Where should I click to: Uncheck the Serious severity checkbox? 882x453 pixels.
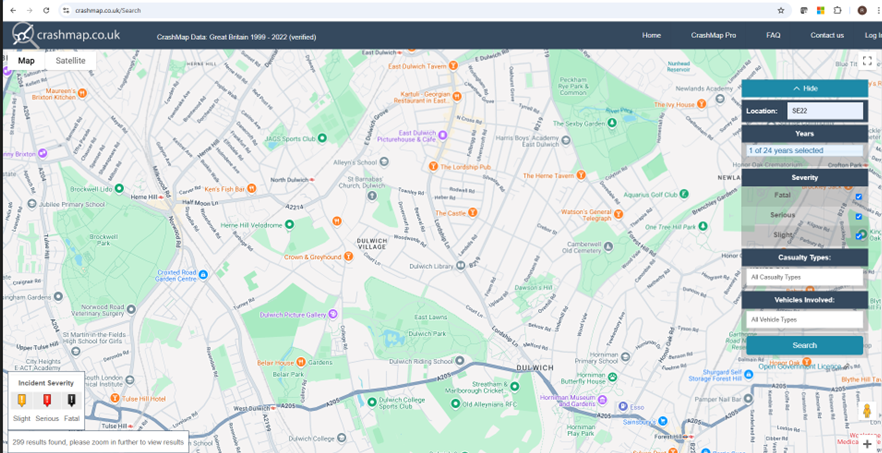tap(858, 216)
